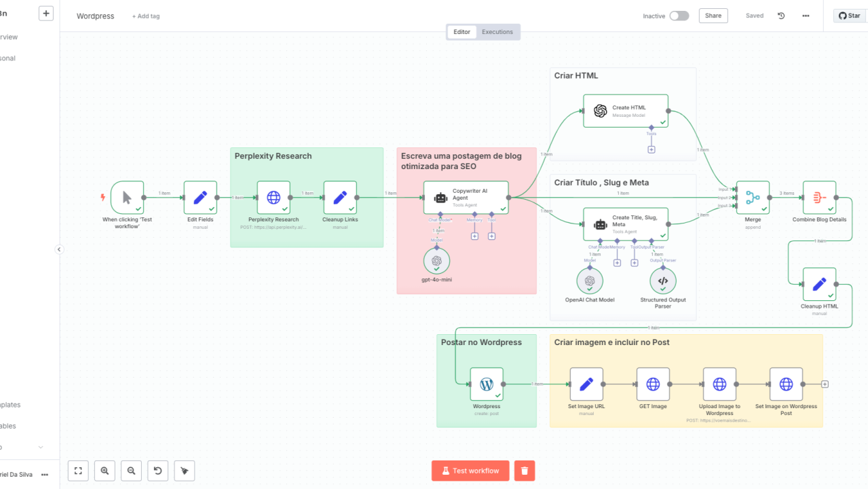Screen dimensions: 868x489
Task: Open the Perplexity Research HTTP node
Action: tap(273, 198)
